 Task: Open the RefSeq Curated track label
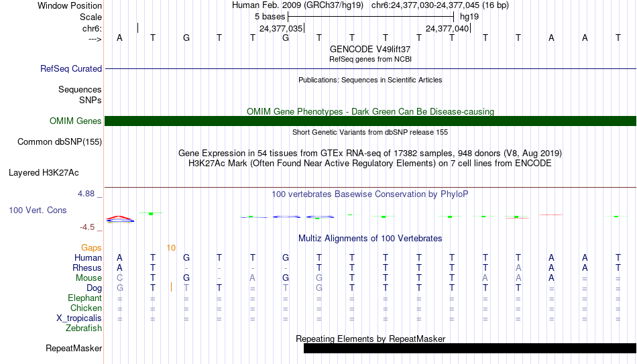70,68
